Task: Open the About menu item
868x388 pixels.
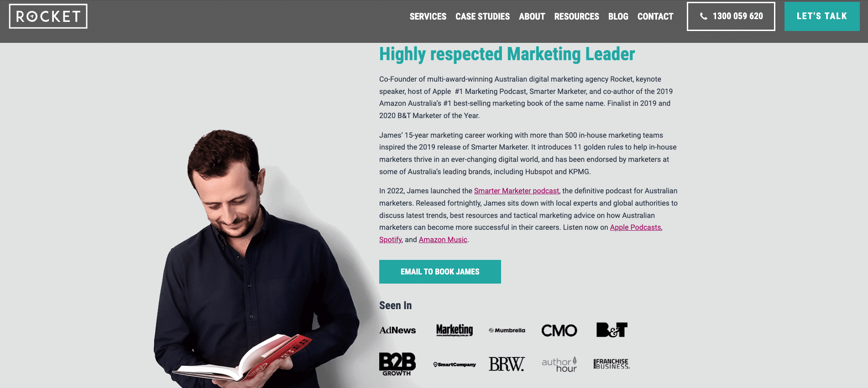Action: click(532, 16)
